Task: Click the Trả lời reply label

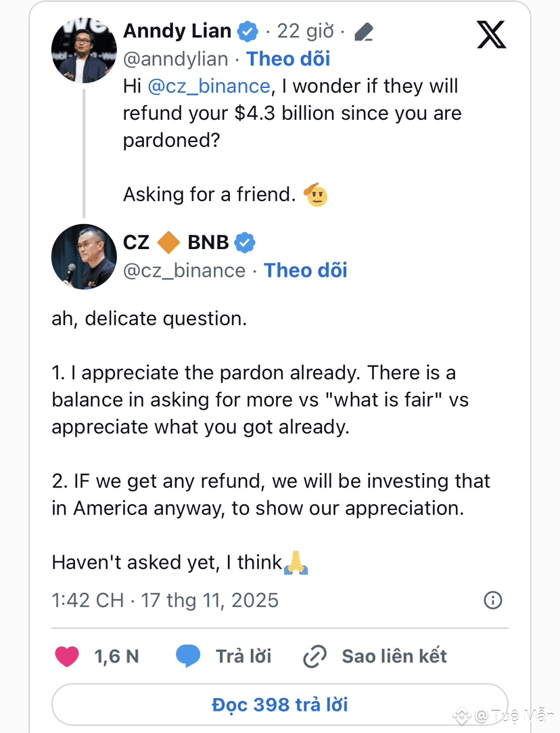Action: [243, 656]
